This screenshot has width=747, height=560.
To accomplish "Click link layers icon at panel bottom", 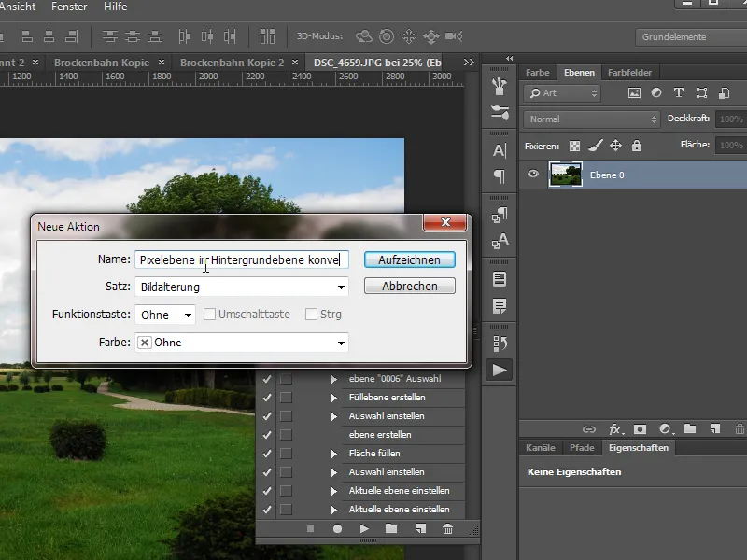I will (x=589, y=429).
